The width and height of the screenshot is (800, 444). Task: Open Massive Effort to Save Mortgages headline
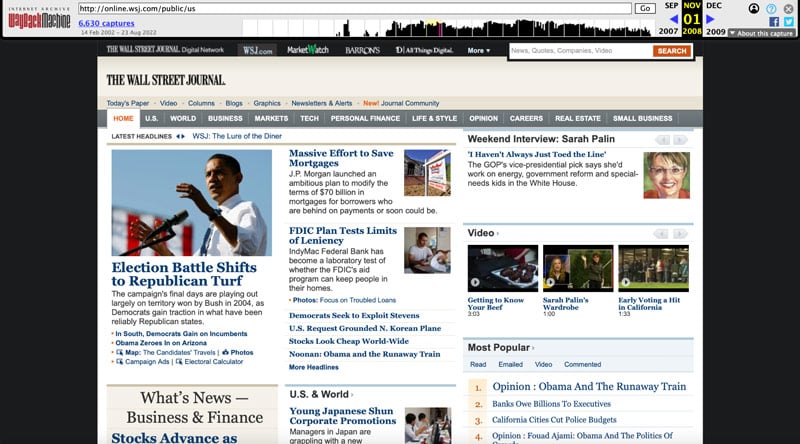pyautogui.click(x=341, y=158)
